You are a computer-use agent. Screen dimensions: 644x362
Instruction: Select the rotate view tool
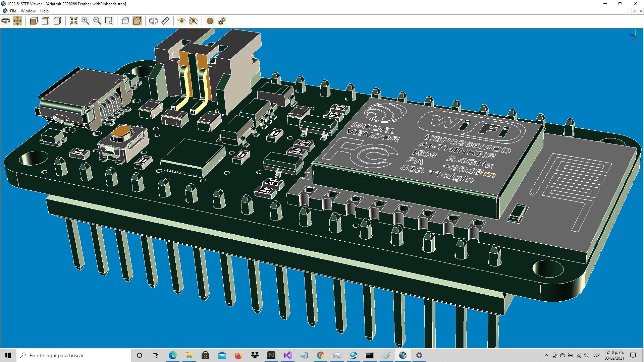[6, 21]
